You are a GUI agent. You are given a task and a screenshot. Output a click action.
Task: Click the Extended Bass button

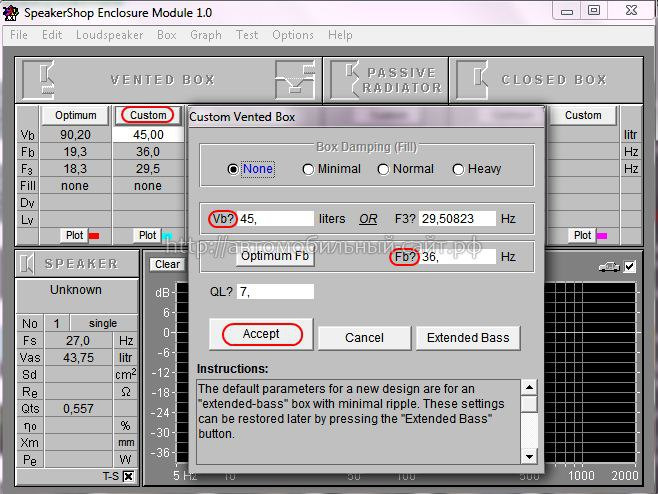coord(468,338)
